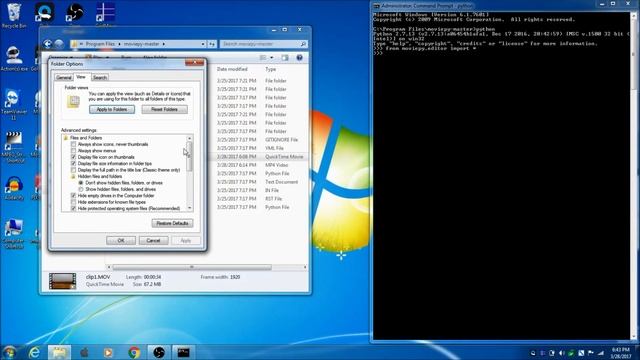640x360 pixels.
Task: Click OK in the Folder Options dialog
Action: [121, 240]
